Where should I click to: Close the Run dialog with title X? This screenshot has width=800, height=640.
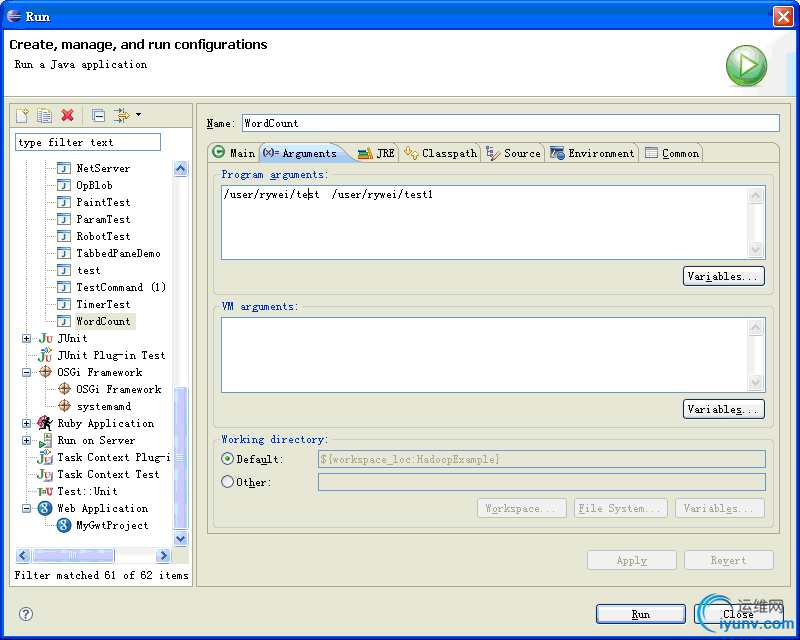[x=783, y=16]
